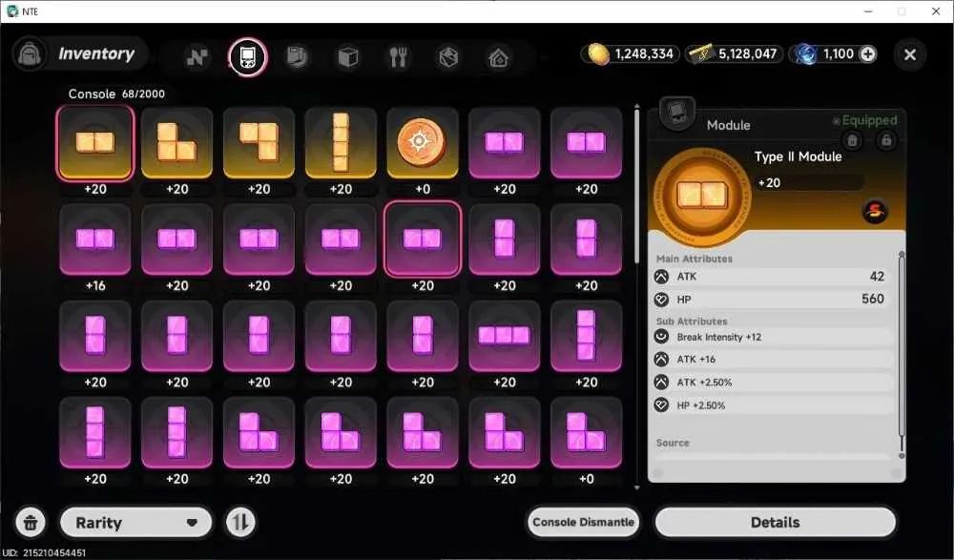Open the house furniture inventory tab
The image size is (954, 560).
pyautogui.click(x=498, y=58)
